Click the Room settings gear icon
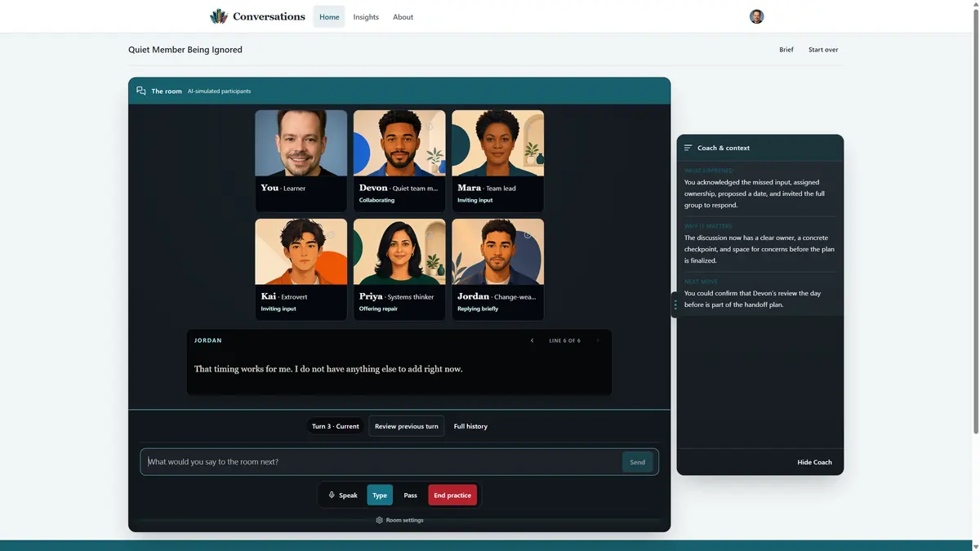 click(379, 520)
